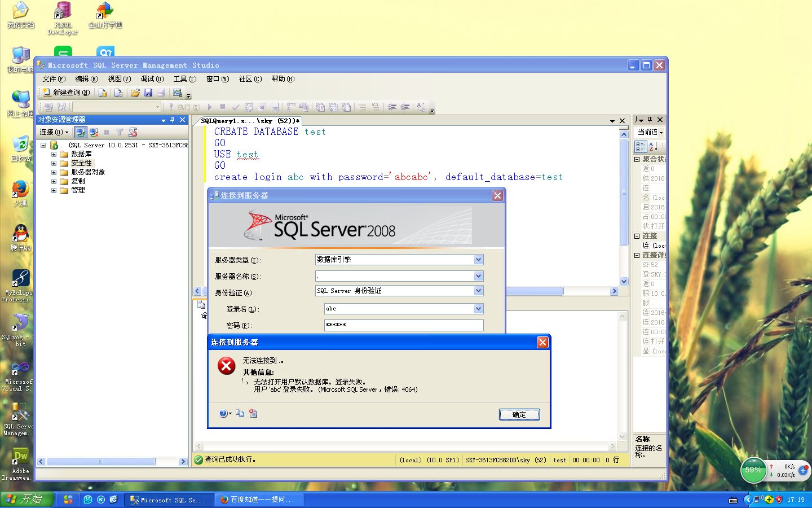The height and width of the screenshot is (508, 812).
Task: Expand the 数据库 node in Object Explorer
Action: click(54, 154)
